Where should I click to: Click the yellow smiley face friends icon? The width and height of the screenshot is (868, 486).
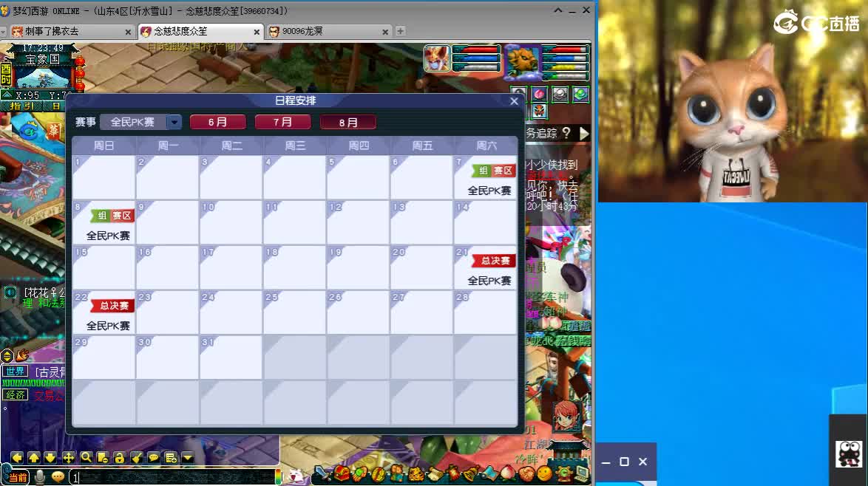tap(545, 473)
